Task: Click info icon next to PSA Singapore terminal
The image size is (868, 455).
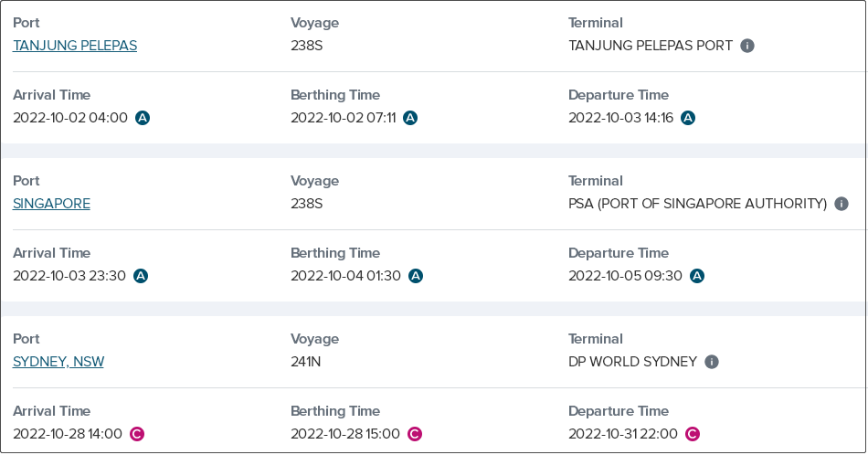Action: [842, 204]
